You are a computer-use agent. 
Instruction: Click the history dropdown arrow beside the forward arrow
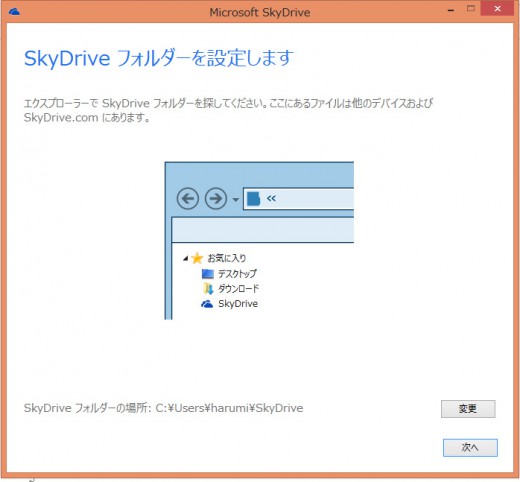(236, 200)
